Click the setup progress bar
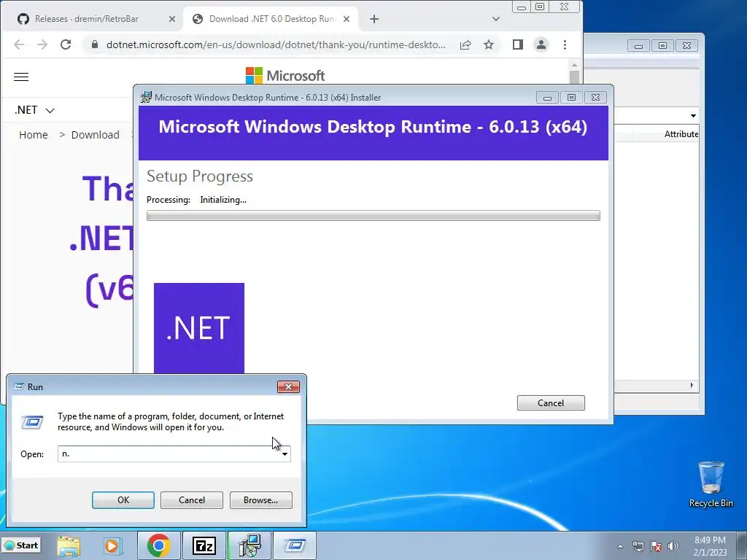The image size is (747, 560). 373,216
